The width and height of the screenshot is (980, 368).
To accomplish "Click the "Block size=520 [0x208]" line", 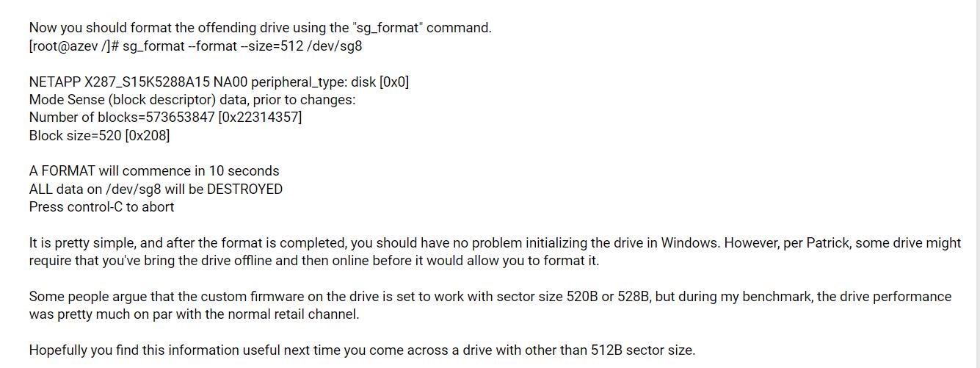I will click(99, 135).
